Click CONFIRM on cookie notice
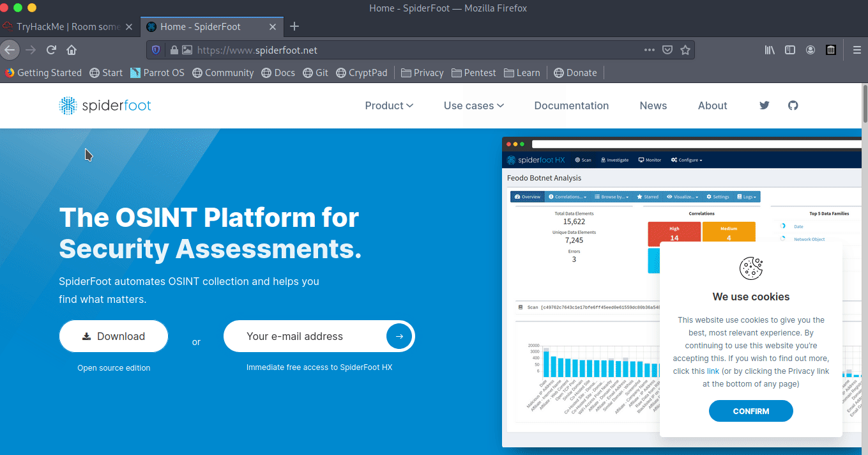Image resolution: width=868 pixels, height=455 pixels. 750,411
